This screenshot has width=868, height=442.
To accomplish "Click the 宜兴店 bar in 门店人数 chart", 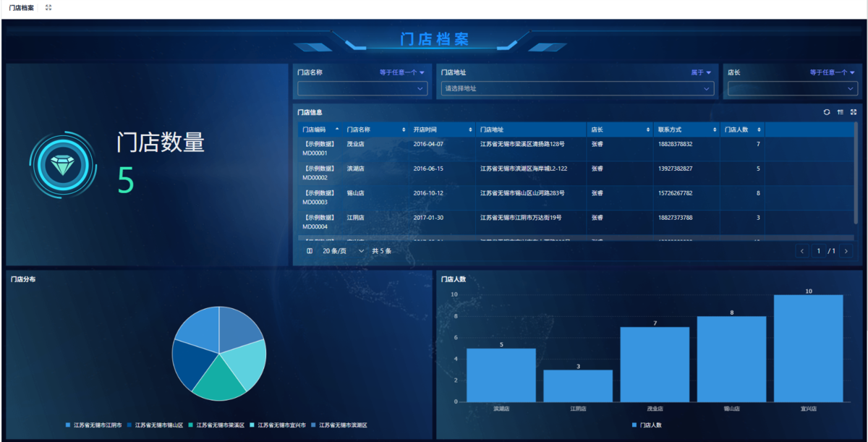I will coord(808,348).
